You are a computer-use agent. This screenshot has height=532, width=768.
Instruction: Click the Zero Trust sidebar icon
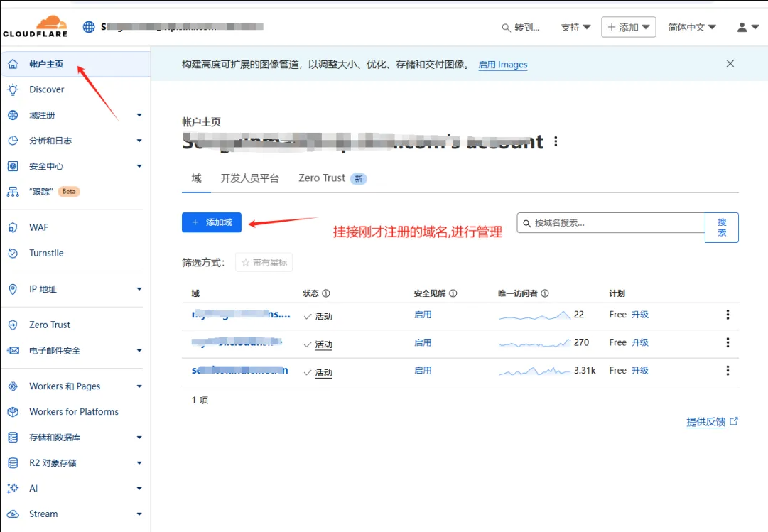click(13, 325)
